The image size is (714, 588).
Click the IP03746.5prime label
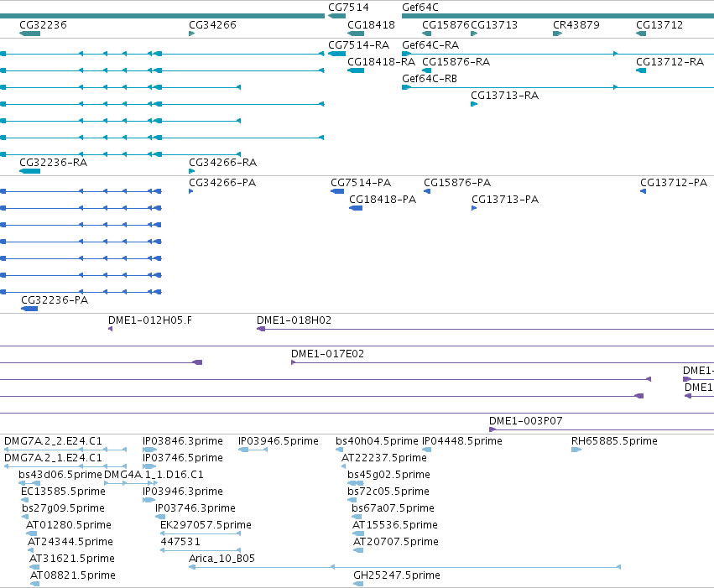tap(183, 458)
